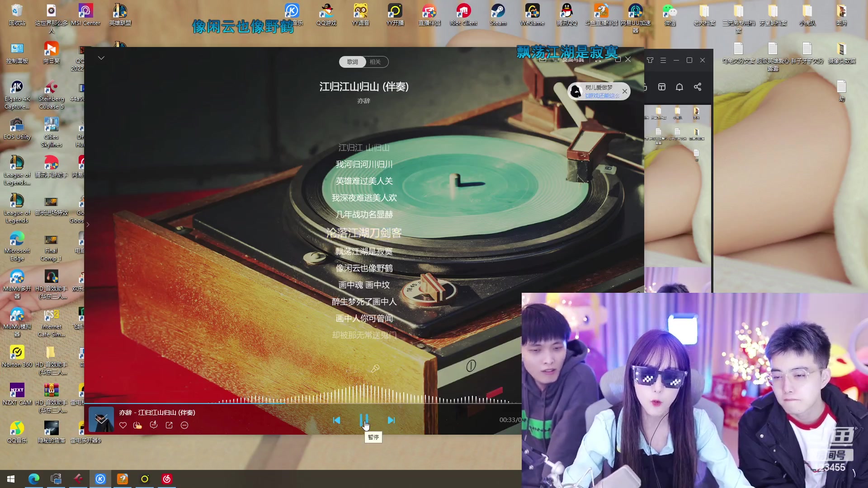
Task: Open the 小虎队 folder on the desktop
Action: pos(807,14)
